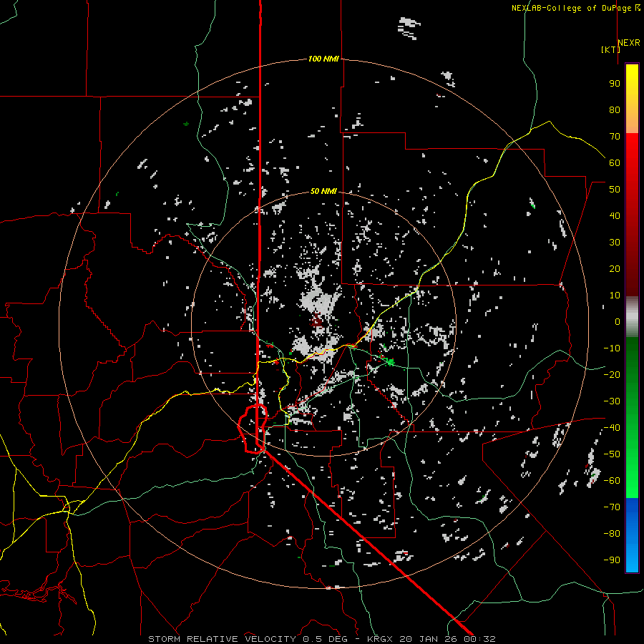
Task: Click the 20 value on velocity scale
Action: (615, 269)
